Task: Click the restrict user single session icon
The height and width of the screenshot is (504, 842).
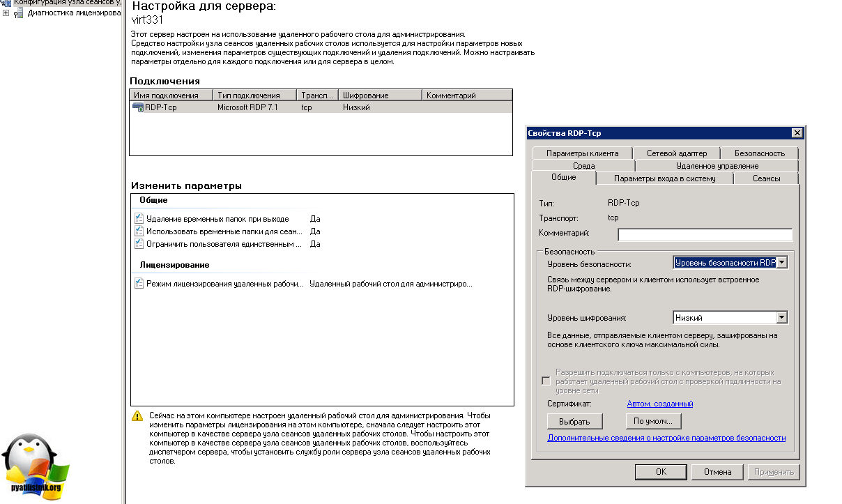Action: [x=139, y=244]
